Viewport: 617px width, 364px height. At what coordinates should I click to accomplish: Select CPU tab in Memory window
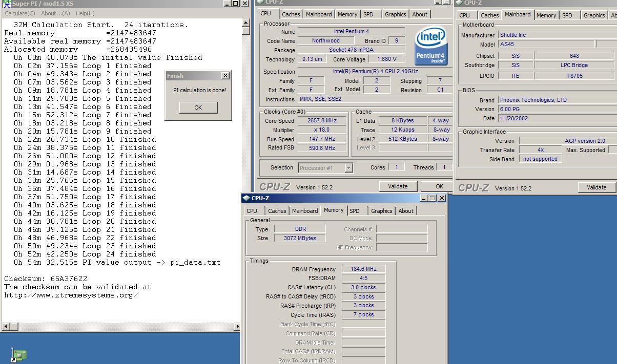tap(252, 211)
